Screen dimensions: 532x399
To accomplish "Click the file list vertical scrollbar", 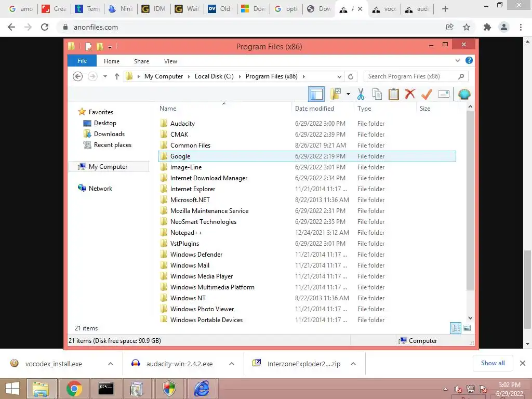I will point(470,200).
